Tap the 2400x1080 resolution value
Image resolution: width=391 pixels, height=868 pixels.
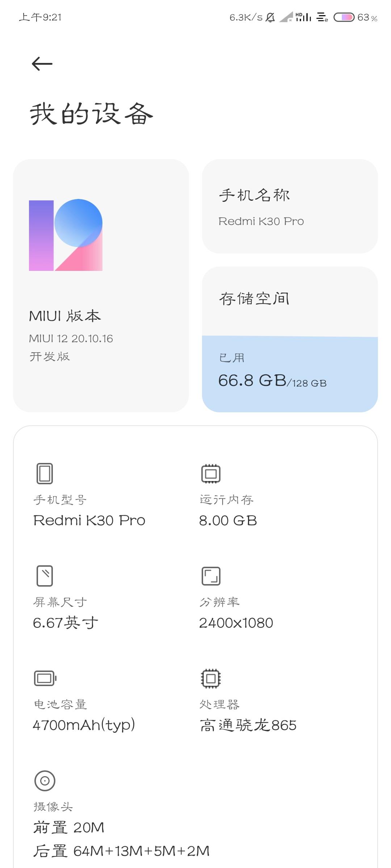tap(236, 623)
